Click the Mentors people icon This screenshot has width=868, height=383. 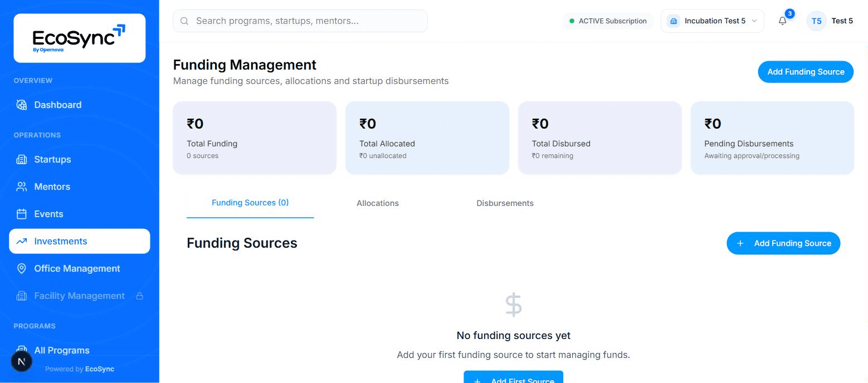(22, 186)
